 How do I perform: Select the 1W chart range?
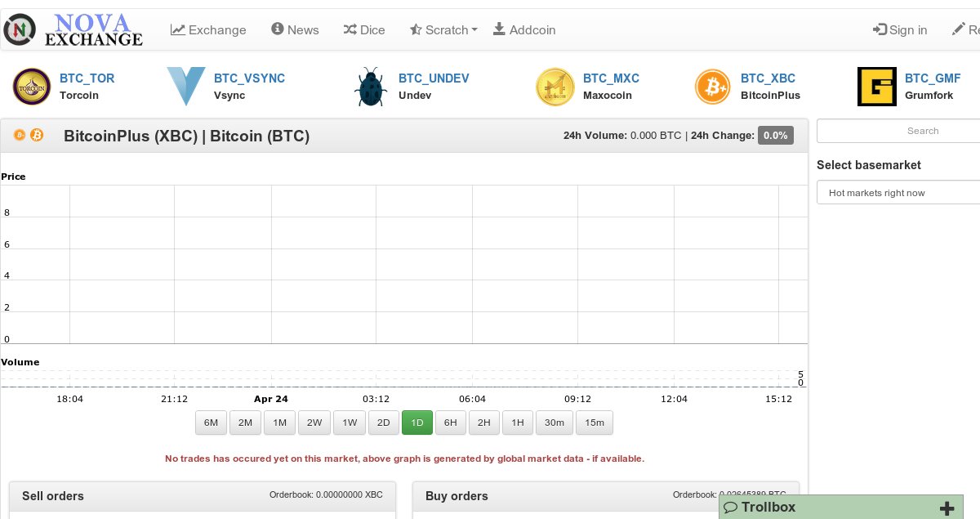[x=349, y=423]
